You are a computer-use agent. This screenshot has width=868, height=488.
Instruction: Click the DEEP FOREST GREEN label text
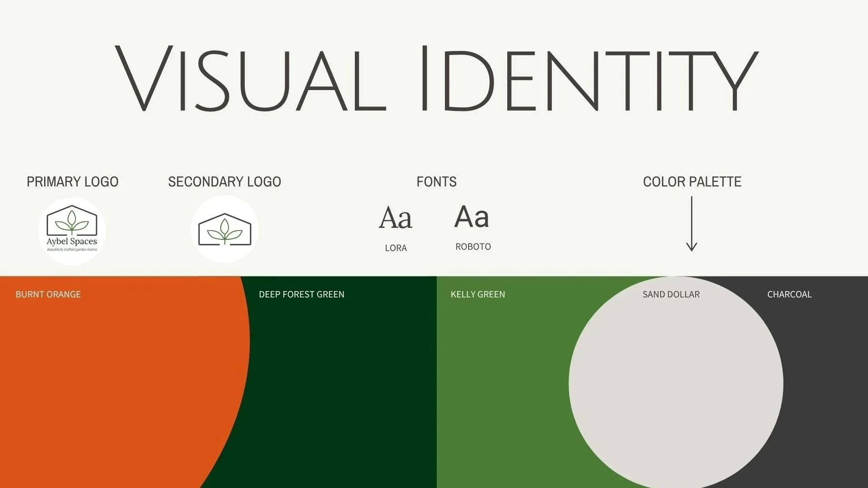(x=302, y=294)
